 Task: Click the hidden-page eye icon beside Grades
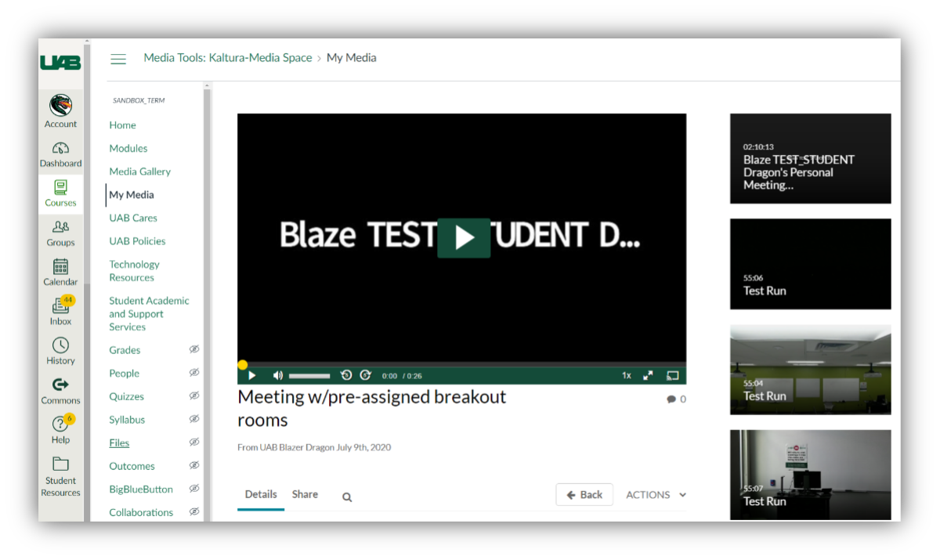(193, 349)
